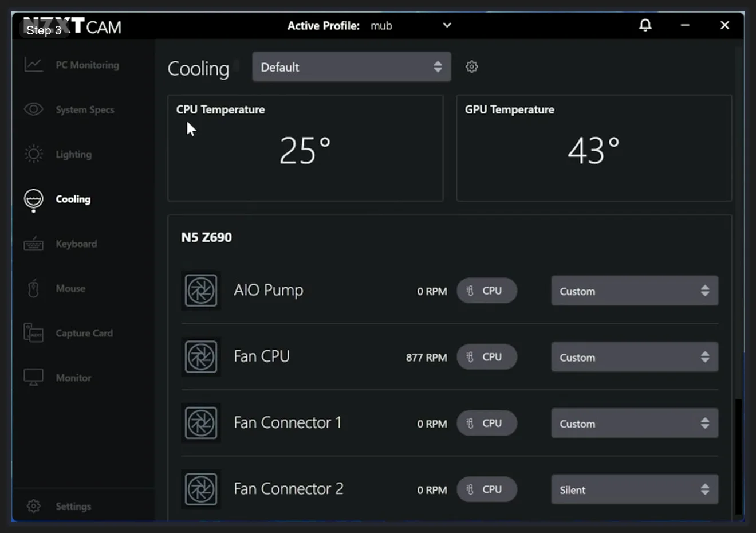Open Settings at bottom of sidebar
The image size is (756, 533).
pos(73,506)
